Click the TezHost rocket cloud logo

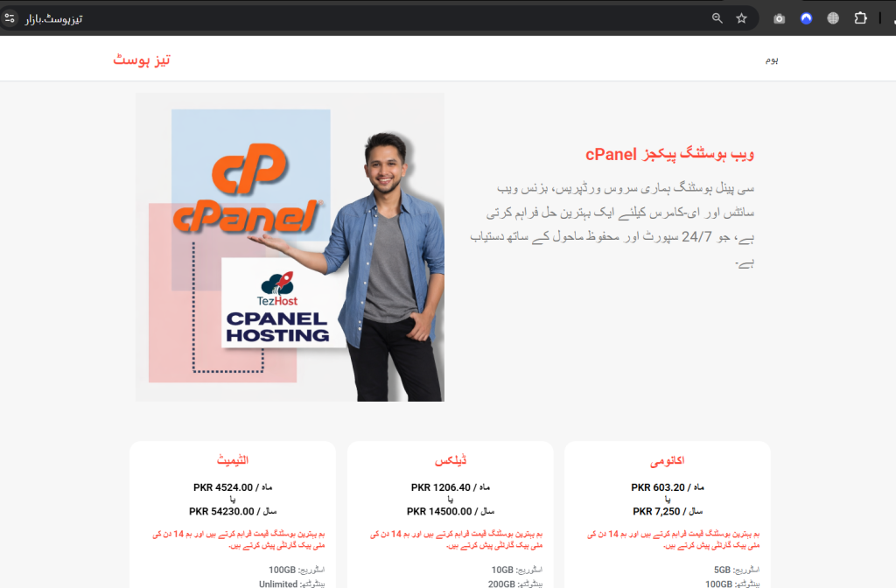[277, 288]
